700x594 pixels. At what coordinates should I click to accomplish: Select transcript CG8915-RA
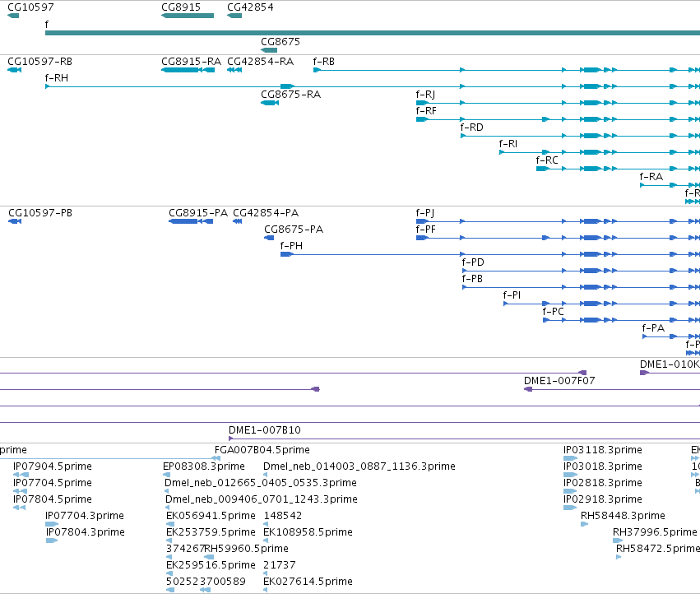191,62
